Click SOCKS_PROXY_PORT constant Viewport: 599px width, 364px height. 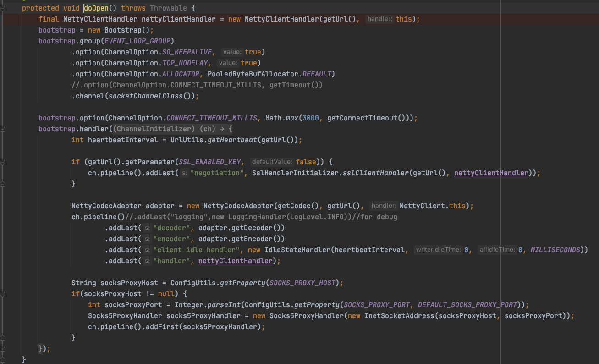377,305
